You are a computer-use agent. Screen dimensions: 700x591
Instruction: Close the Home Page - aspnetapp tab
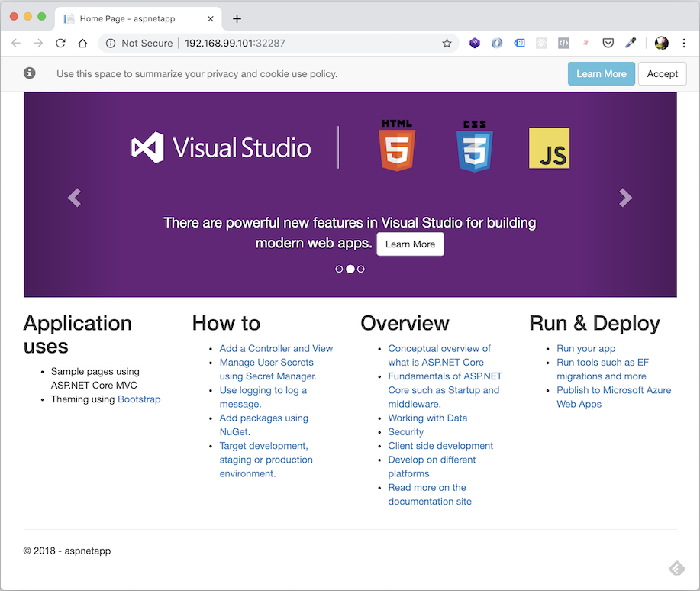click(211, 19)
